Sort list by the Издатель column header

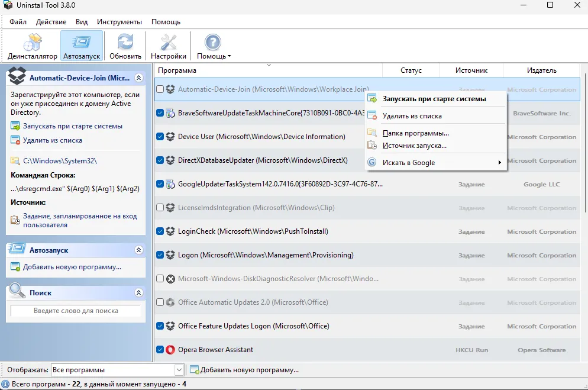[x=541, y=70]
